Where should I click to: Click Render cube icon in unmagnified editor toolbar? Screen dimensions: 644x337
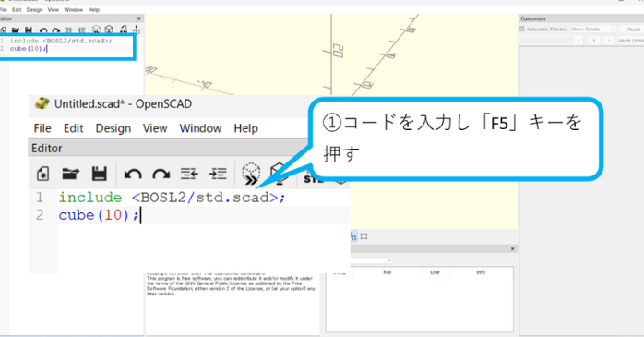coord(109,30)
